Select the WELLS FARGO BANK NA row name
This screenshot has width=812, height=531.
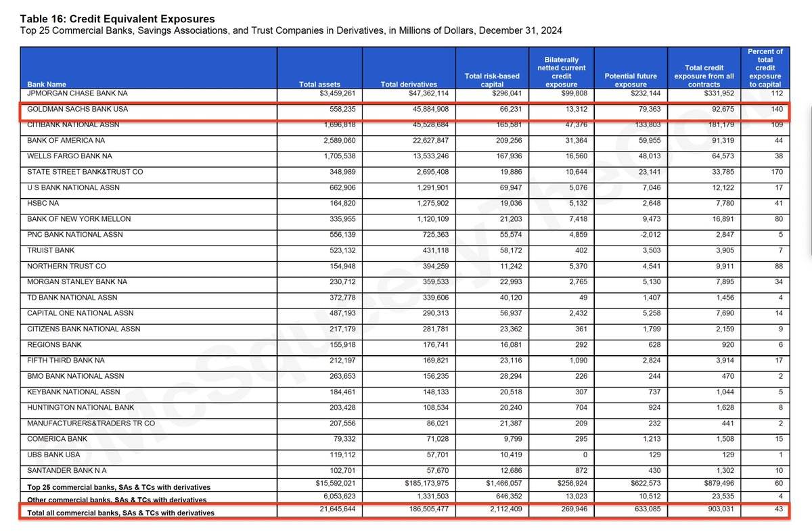[x=70, y=156]
